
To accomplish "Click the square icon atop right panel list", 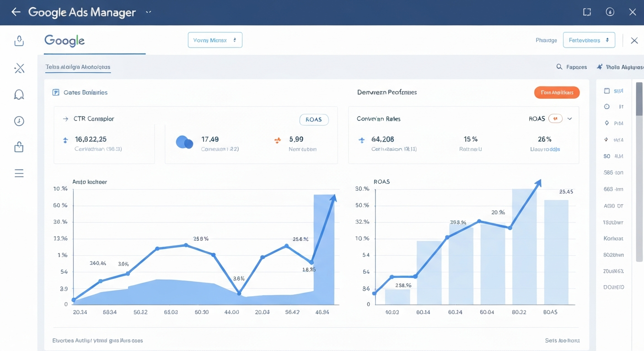I will click(607, 91).
